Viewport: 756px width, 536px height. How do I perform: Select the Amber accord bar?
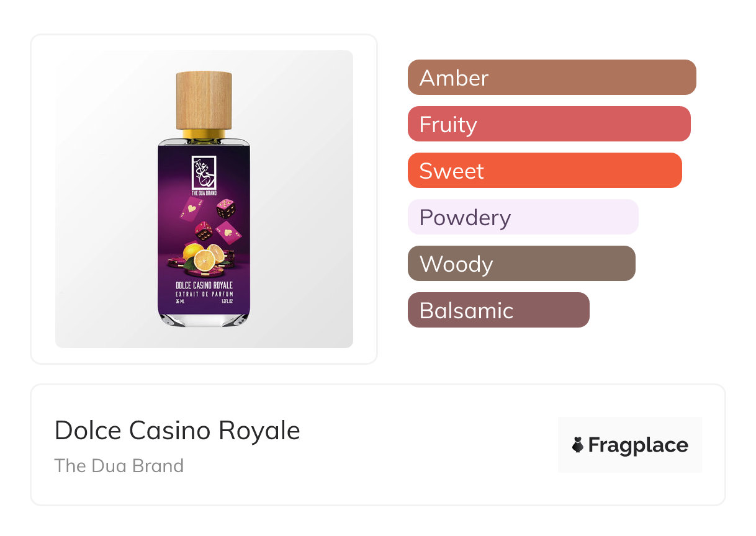[x=551, y=78]
